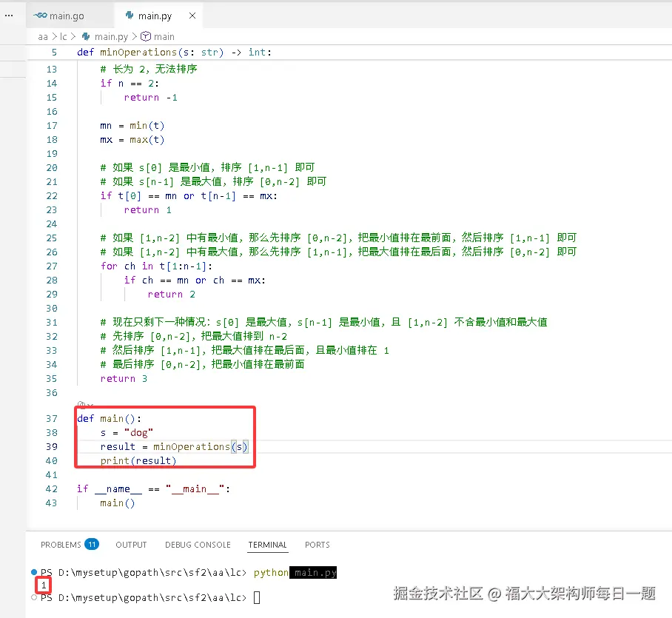Click 'if ch == mn or ch == mx:' line
Viewport: 672px width, 618px height.
tap(195, 281)
